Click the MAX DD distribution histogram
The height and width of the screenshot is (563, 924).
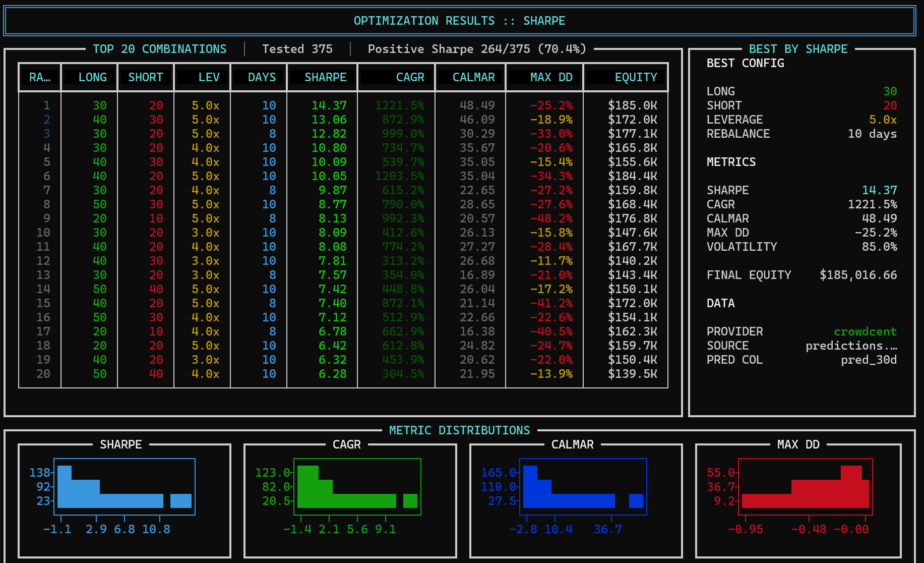coord(805,487)
